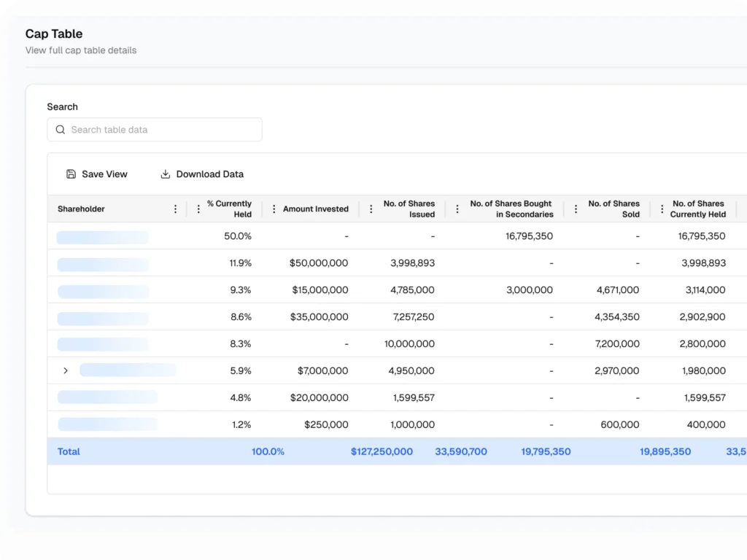The image size is (747, 560).
Task: Click the No. of Shares Sold kebab menu
Action: click(576, 209)
